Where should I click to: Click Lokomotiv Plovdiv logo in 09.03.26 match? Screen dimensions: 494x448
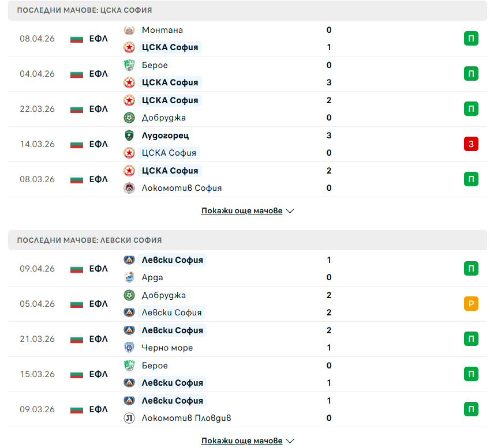(x=129, y=418)
